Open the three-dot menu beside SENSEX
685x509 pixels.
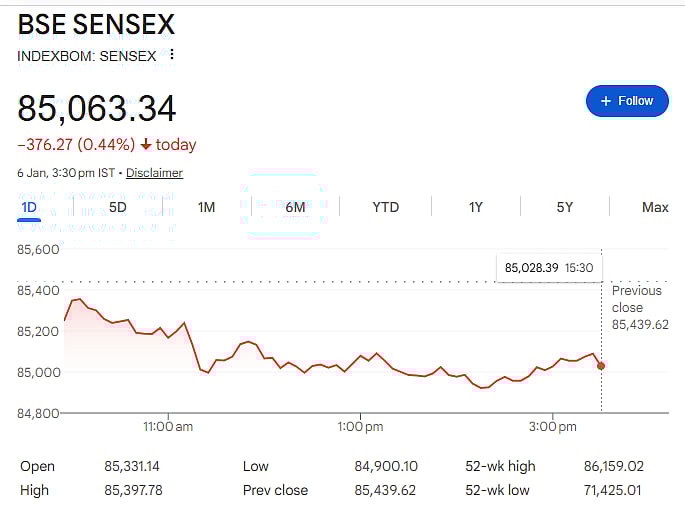point(172,55)
